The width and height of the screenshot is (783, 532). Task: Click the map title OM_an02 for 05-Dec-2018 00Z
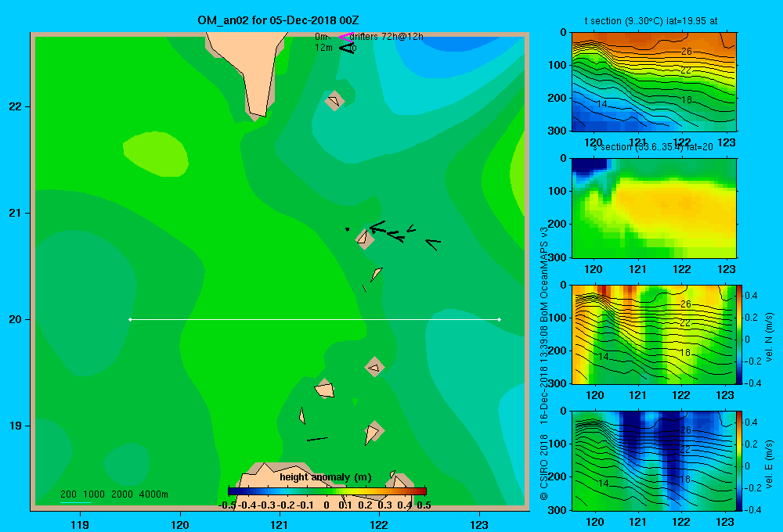pos(278,20)
